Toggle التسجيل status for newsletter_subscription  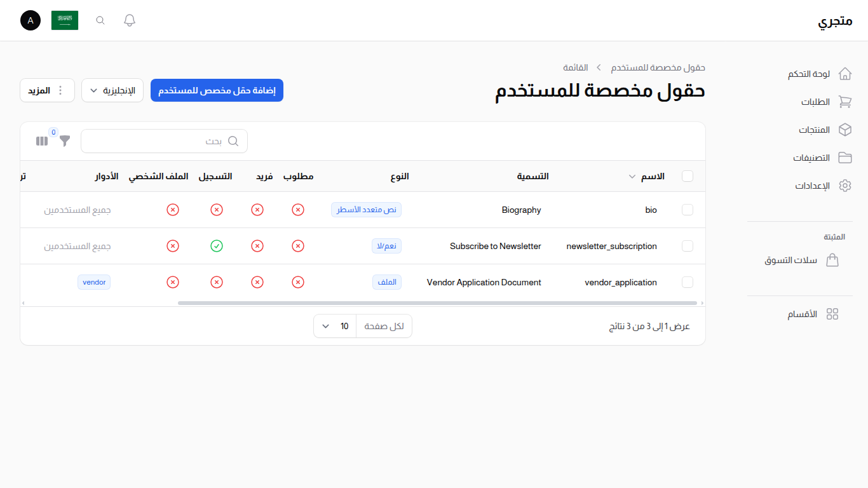pos(216,246)
